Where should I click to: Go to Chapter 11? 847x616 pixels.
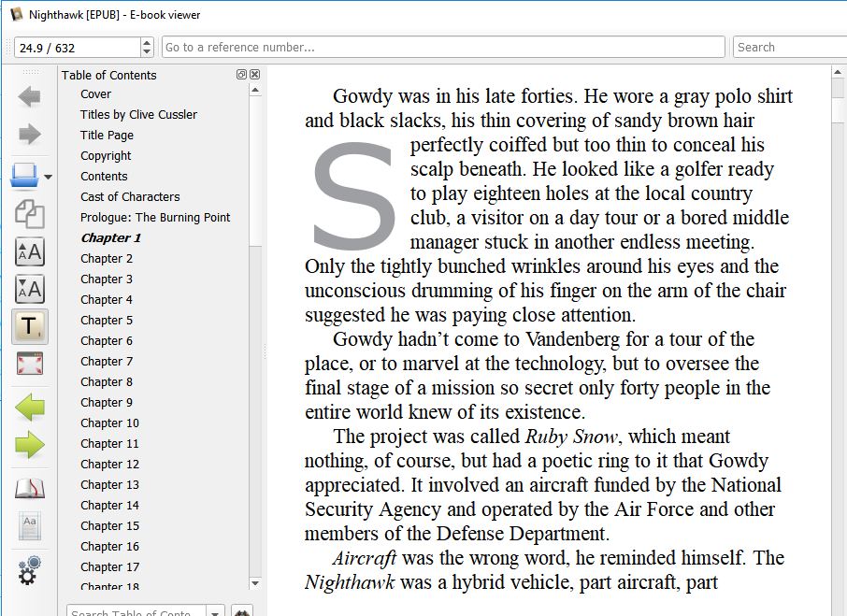coord(109,443)
